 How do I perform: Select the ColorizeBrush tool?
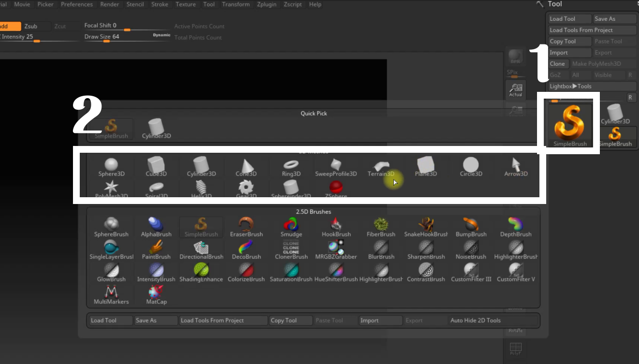(246, 272)
